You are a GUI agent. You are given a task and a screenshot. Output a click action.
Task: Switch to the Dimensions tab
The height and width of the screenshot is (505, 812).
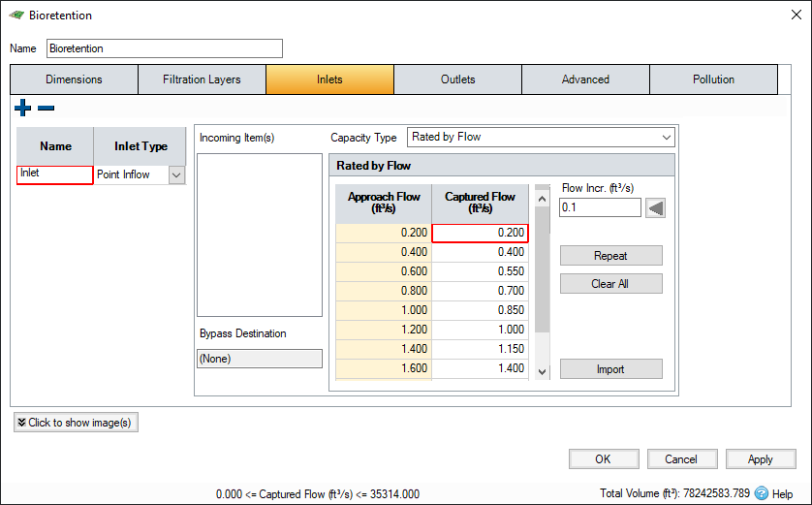pos(74,79)
